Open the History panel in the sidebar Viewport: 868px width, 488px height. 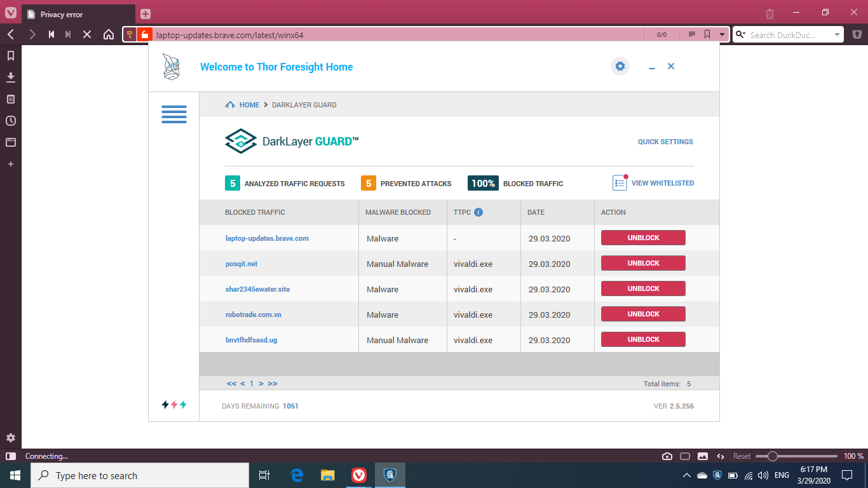(11, 121)
